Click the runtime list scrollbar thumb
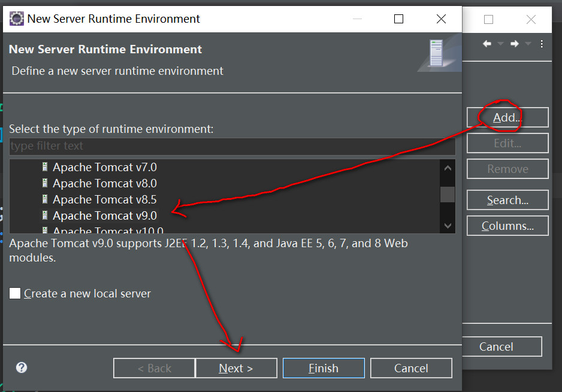 click(x=448, y=195)
